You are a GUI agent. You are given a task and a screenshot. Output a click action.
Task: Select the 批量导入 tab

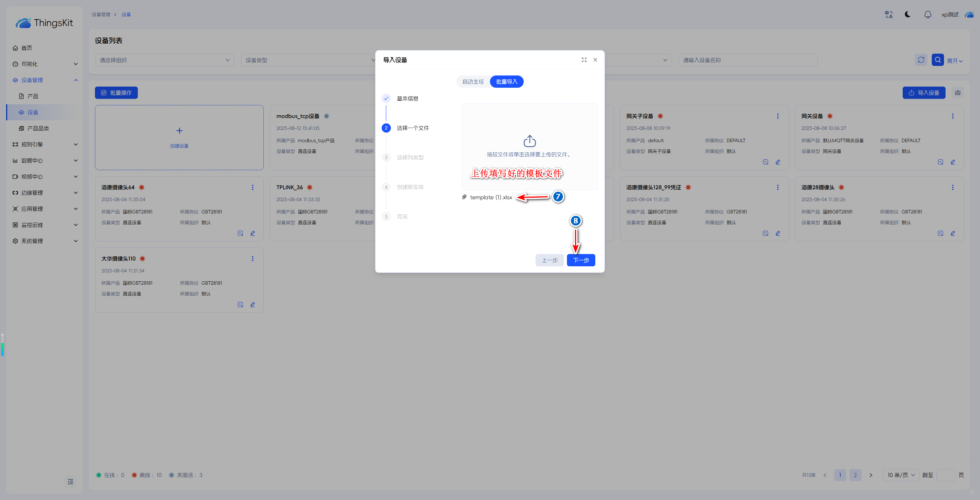coord(506,82)
